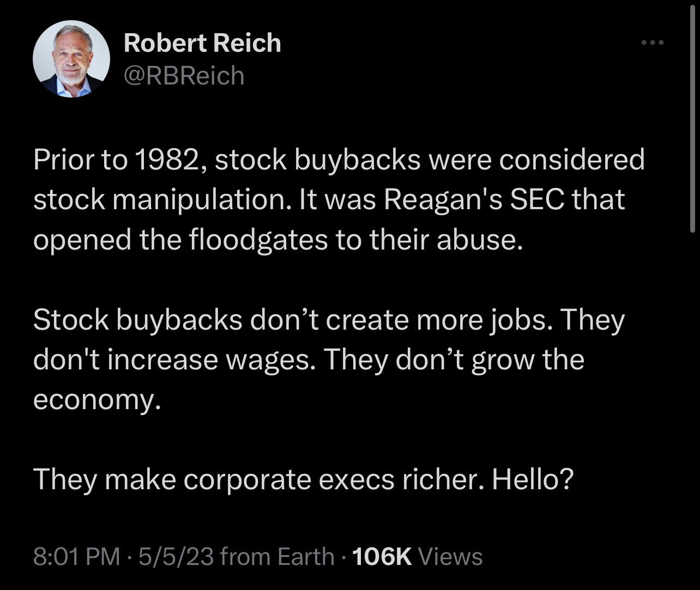Click the word "Hello?" ending the tweet

(x=533, y=479)
